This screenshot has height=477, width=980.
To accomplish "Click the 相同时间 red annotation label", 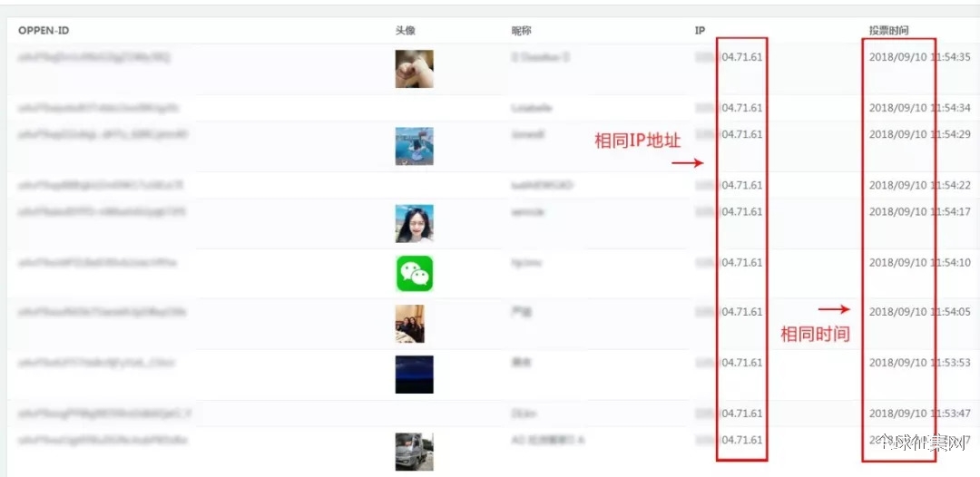I will click(x=816, y=334).
